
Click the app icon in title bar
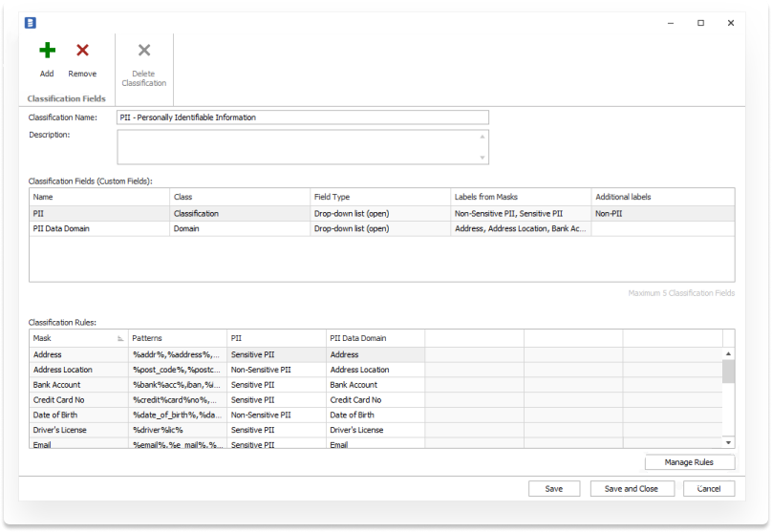[x=30, y=22]
